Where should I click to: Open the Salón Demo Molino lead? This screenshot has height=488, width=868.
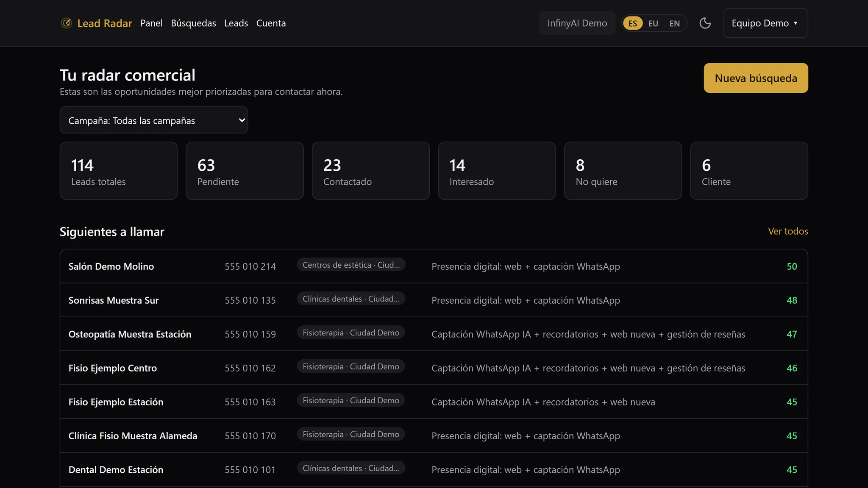[434, 266]
